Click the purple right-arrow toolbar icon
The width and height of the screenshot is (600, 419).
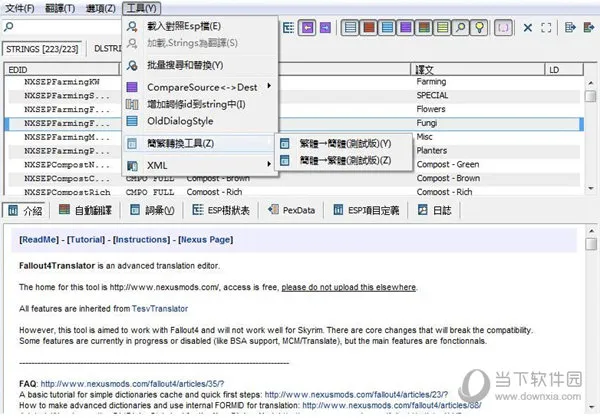[x=325, y=28]
